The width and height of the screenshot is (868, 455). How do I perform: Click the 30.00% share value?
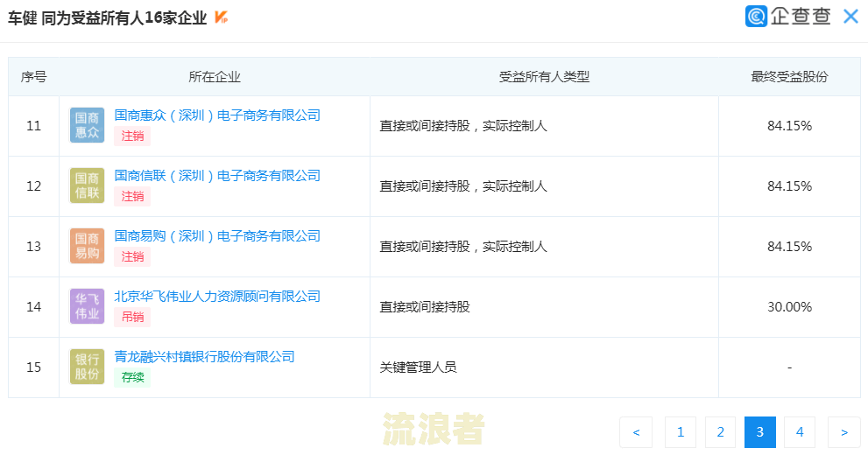pyautogui.click(x=789, y=307)
